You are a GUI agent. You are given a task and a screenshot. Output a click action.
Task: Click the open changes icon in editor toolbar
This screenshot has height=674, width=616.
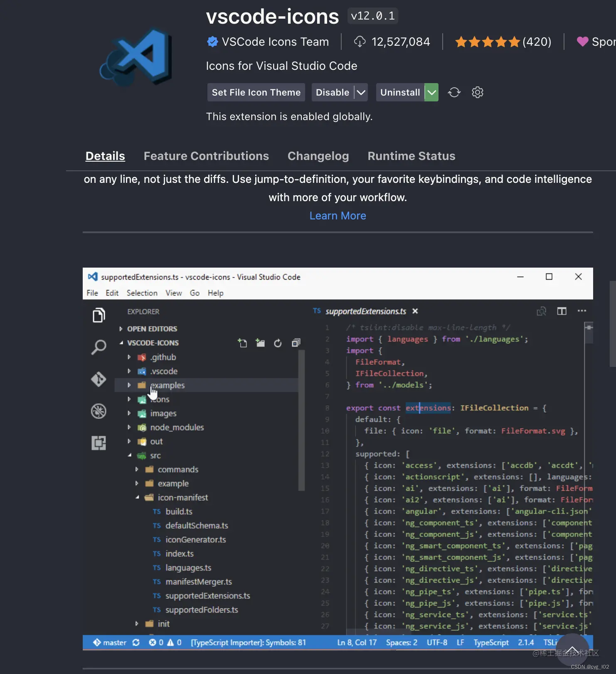pos(541,311)
